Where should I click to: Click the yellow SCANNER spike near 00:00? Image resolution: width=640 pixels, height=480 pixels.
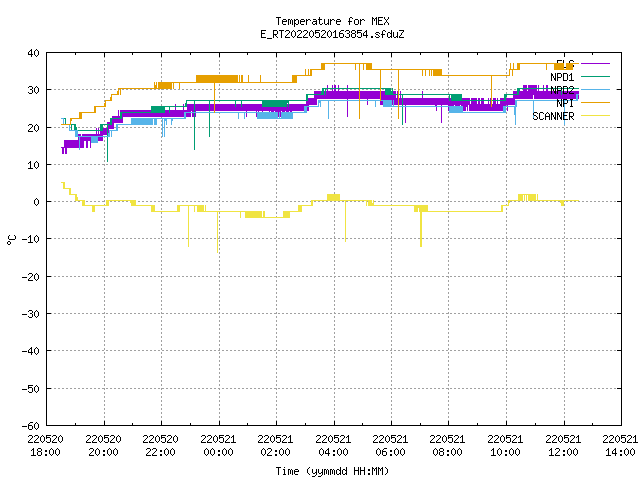(x=218, y=233)
